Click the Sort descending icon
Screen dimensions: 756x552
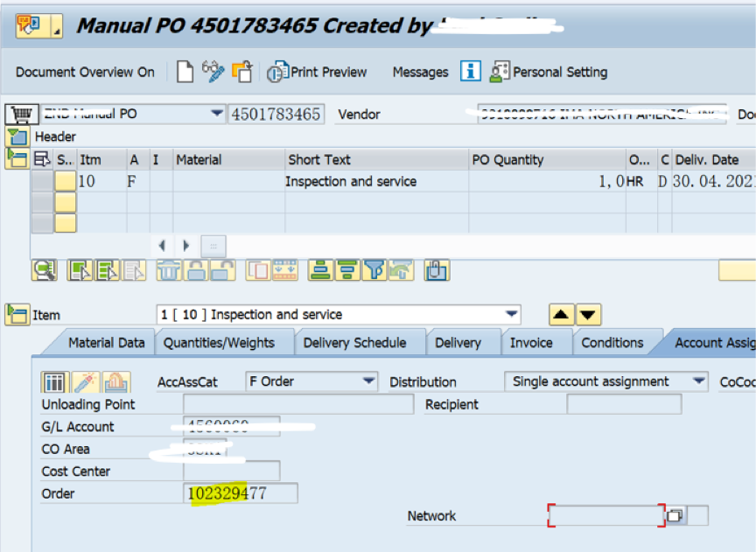[347, 270]
